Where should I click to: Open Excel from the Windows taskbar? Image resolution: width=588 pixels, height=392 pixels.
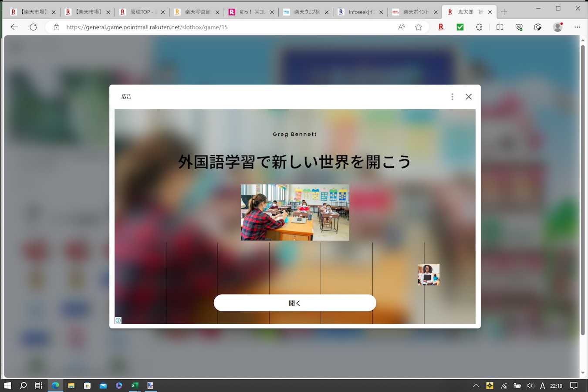click(x=135, y=385)
